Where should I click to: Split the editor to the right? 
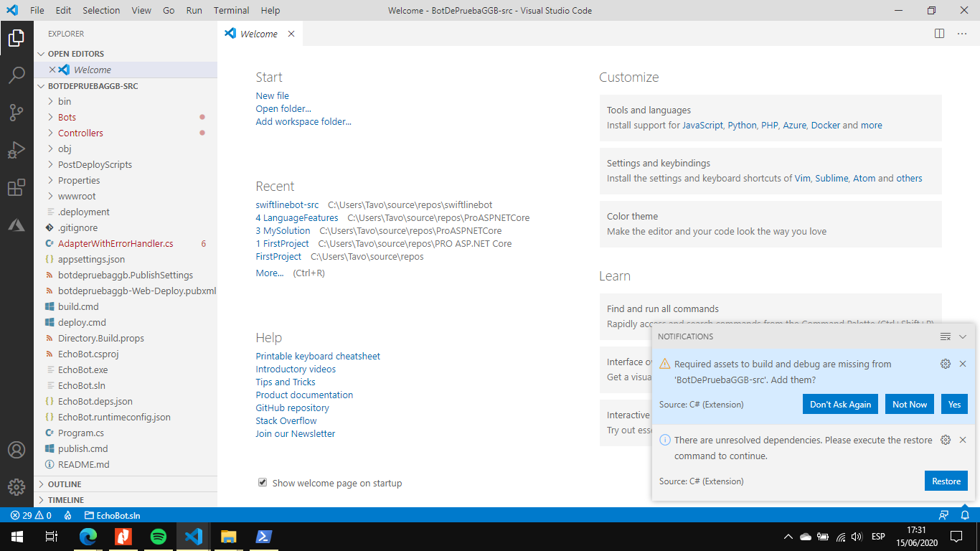click(x=940, y=33)
